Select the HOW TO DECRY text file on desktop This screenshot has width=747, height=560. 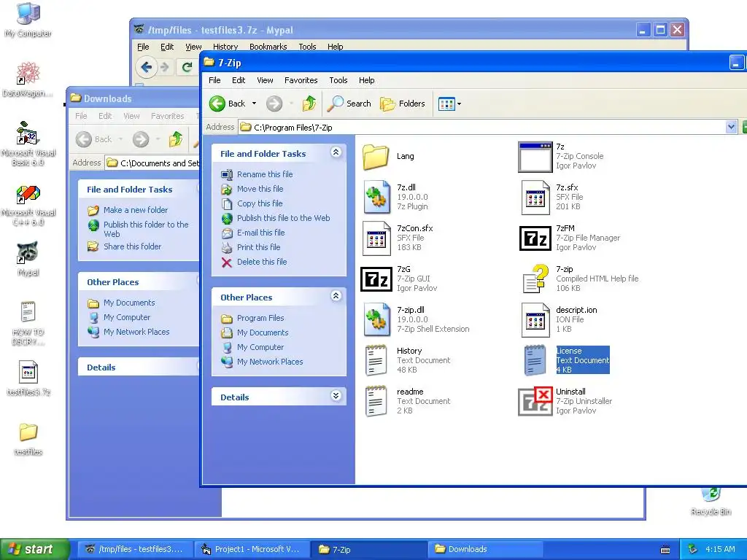[x=28, y=323]
